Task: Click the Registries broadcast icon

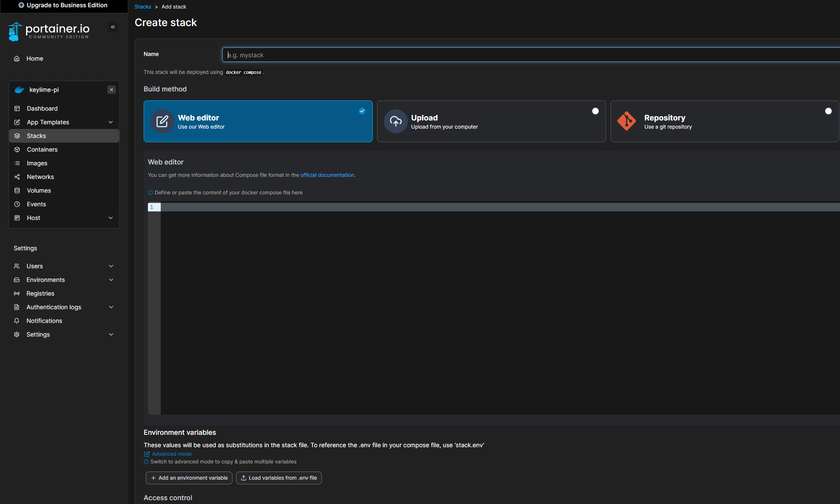Action: click(17, 293)
